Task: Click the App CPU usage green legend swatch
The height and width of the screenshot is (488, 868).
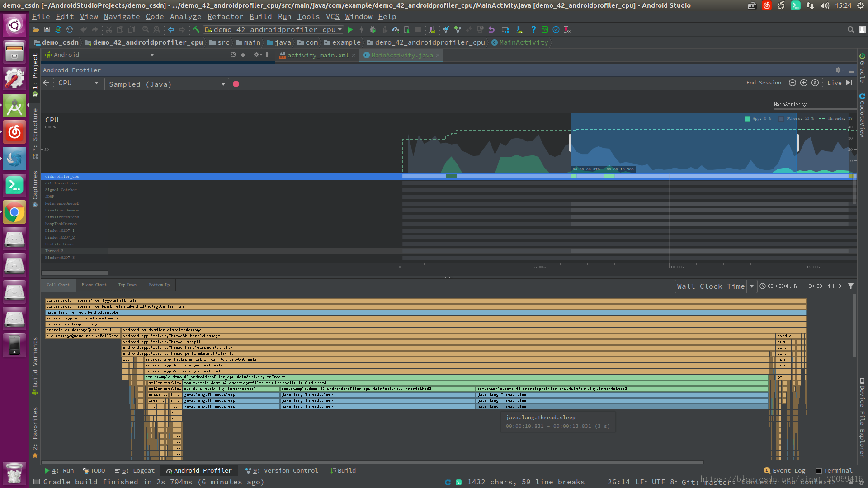Action: pos(747,119)
